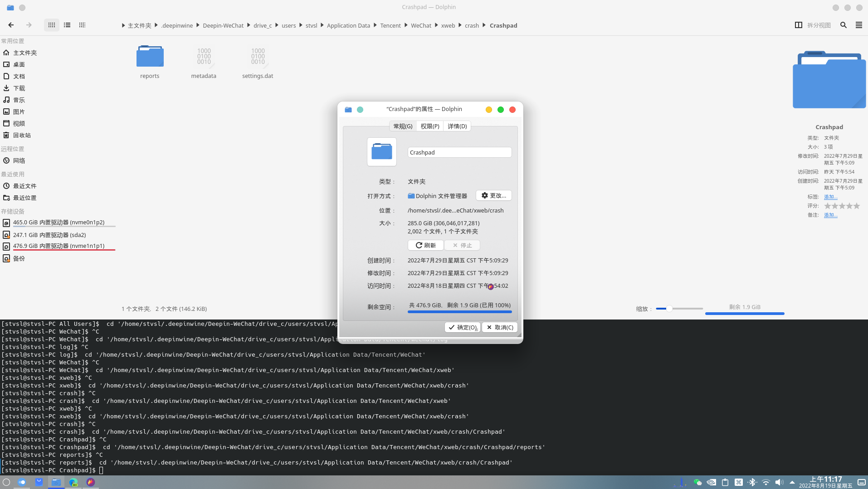868x489 pixels.
Task: Switch to the Permissions (权限) tab
Action: (430, 126)
